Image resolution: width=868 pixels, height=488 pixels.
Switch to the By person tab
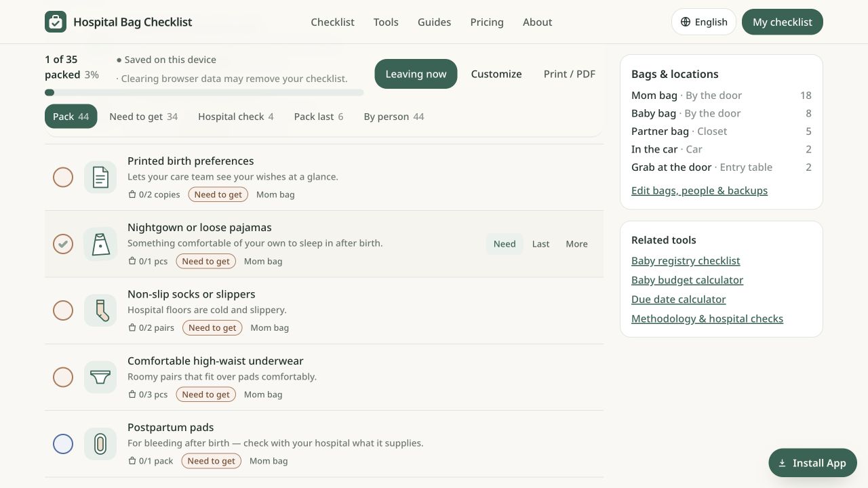tap(394, 117)
